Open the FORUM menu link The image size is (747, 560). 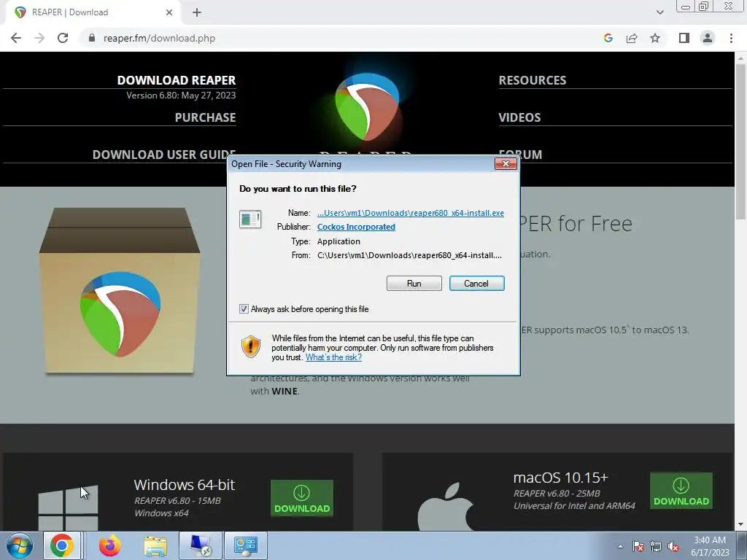[520, 155]
